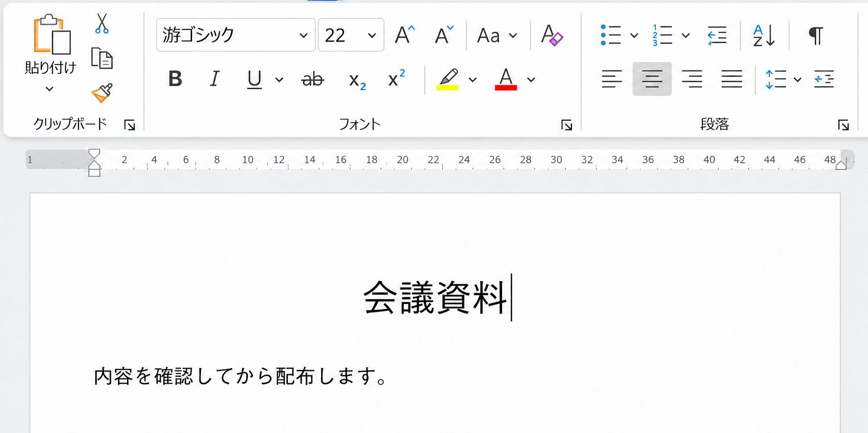Open line spacing options arrow
868x433 pixels.
point(798,80)
